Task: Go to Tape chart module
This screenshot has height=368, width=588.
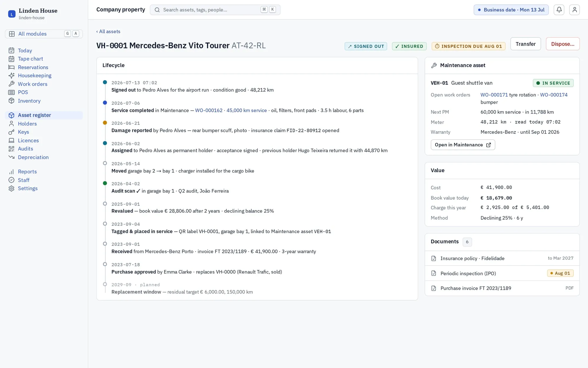Action: [44, 59]
